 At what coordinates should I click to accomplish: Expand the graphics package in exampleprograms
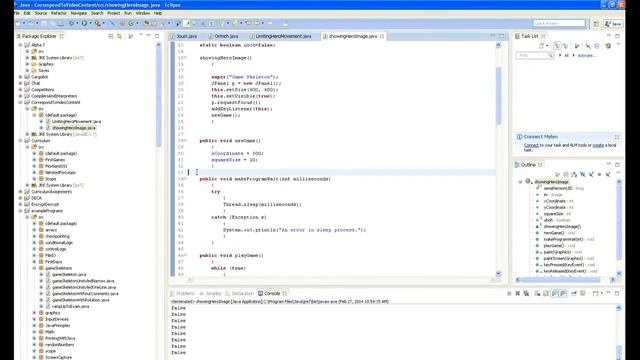[34, 313]
